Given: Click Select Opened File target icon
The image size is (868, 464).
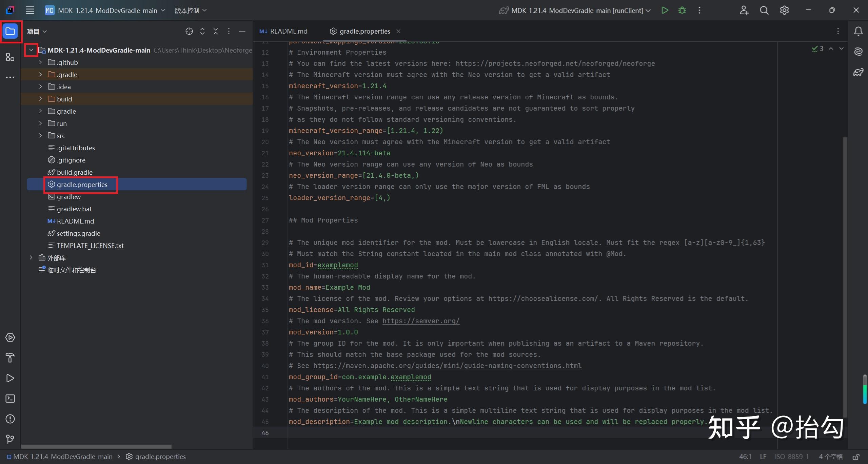Looking at the screenshot, I should [189, 32].
